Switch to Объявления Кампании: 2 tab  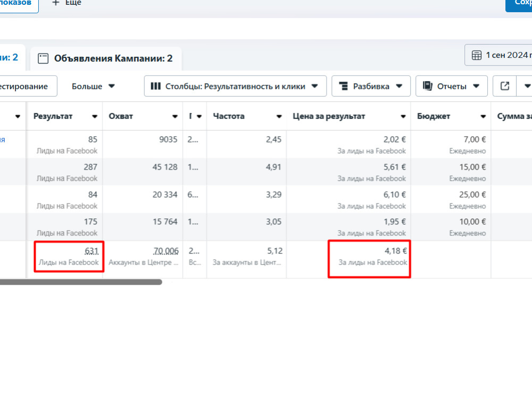click(x=106, y=58)
